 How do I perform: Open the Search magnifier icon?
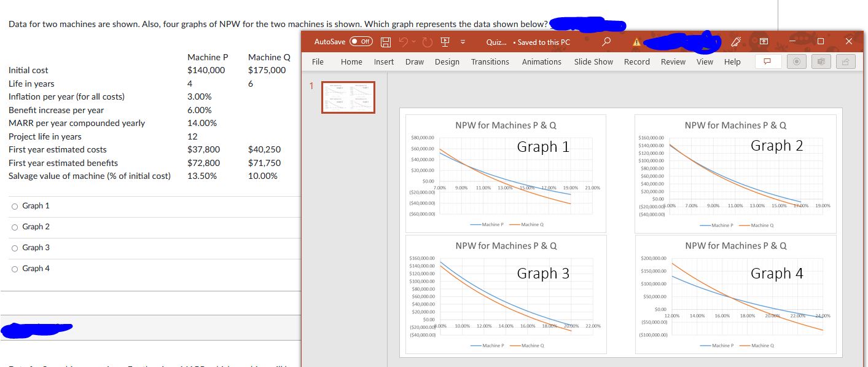(x=606, y=42)
